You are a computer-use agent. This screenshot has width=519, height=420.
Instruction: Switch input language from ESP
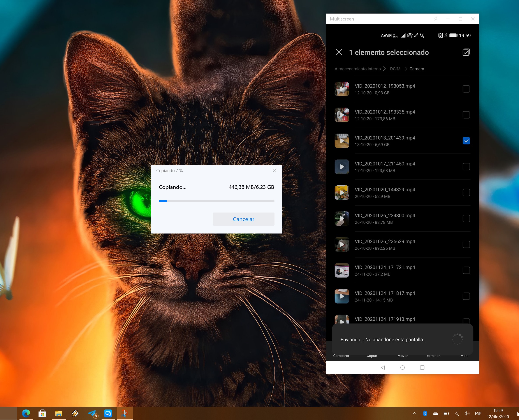click(478, 413)
